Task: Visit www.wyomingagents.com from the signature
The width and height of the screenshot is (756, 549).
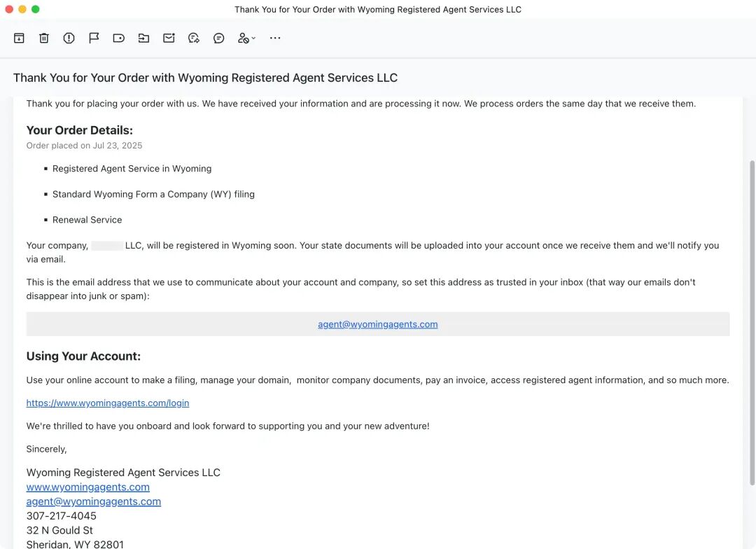Action: point(88,487)
